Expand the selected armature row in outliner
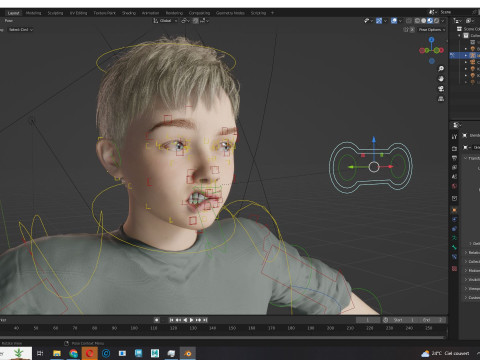The height and width of the screenshot is (360, 480). tap(466, 55)
